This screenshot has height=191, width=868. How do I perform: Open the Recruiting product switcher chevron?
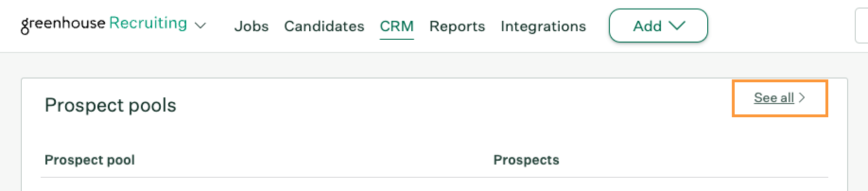click(x=200, y=26)
